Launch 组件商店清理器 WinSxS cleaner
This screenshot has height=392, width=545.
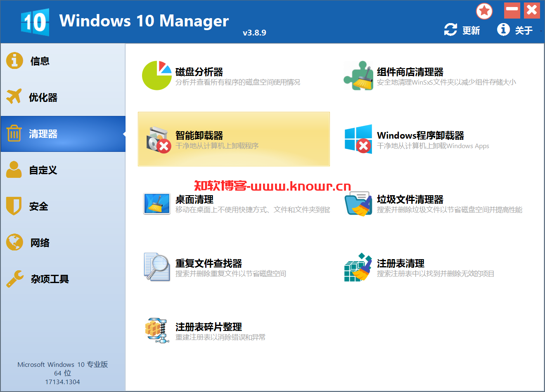pos(435,76)
